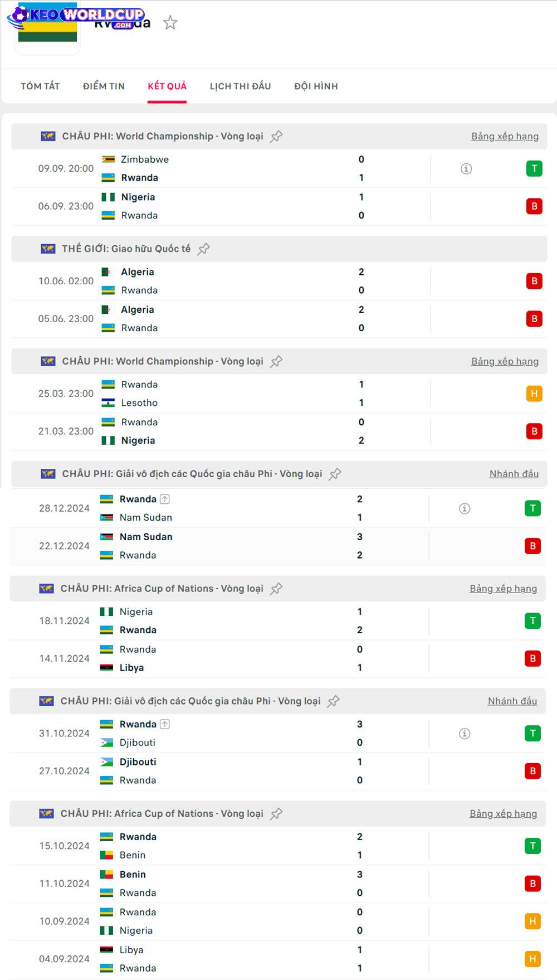The height and width of the screenshot is (980, 557).
Task: Pin the first World Championship qualifier section
Action: [x=276, y=137]
